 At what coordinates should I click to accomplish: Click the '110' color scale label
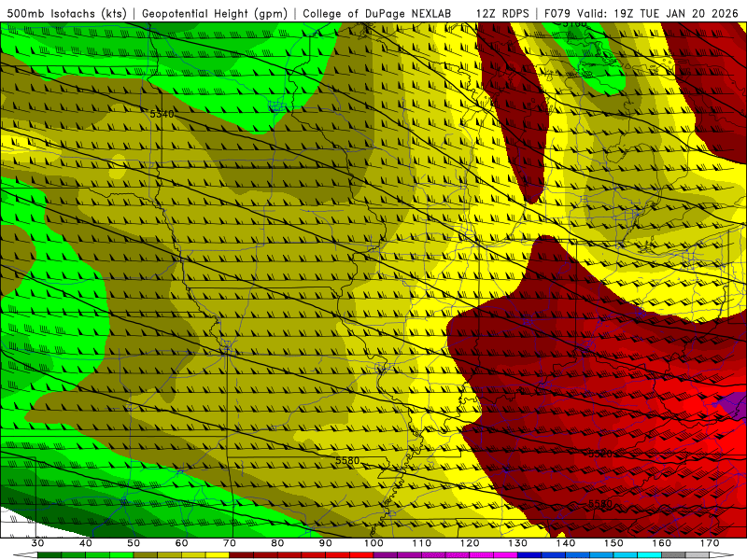[x=422, y=543]
